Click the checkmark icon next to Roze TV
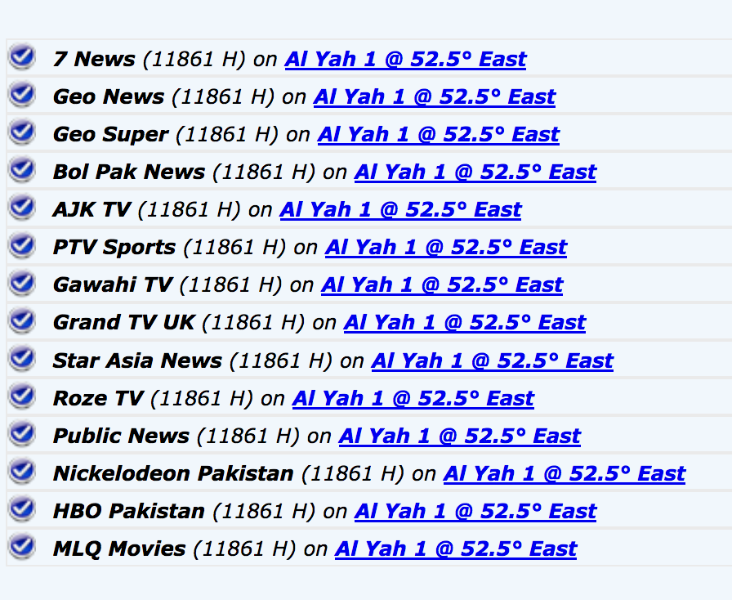The width and height of the screenshot is (732, 600). (22, 396)
